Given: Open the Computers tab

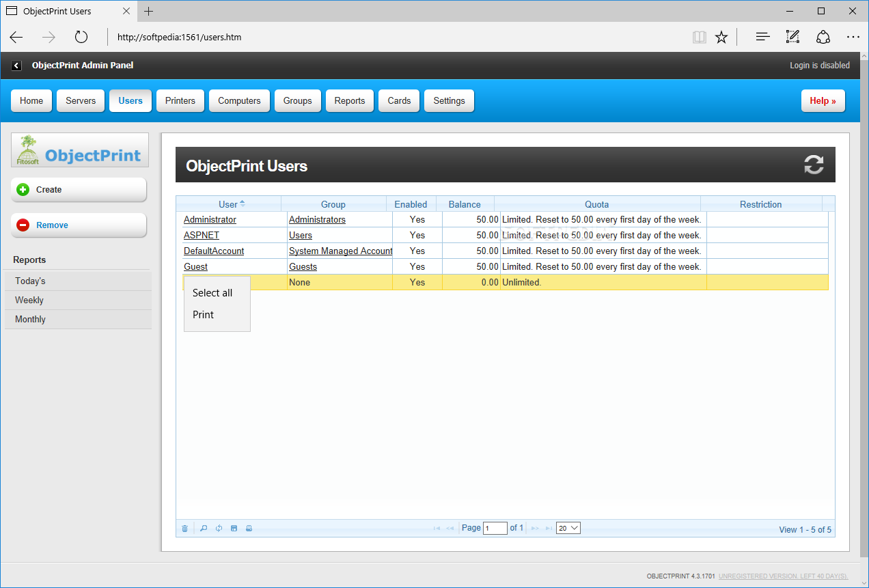Looking at the screenshot, I should point(239,100).
